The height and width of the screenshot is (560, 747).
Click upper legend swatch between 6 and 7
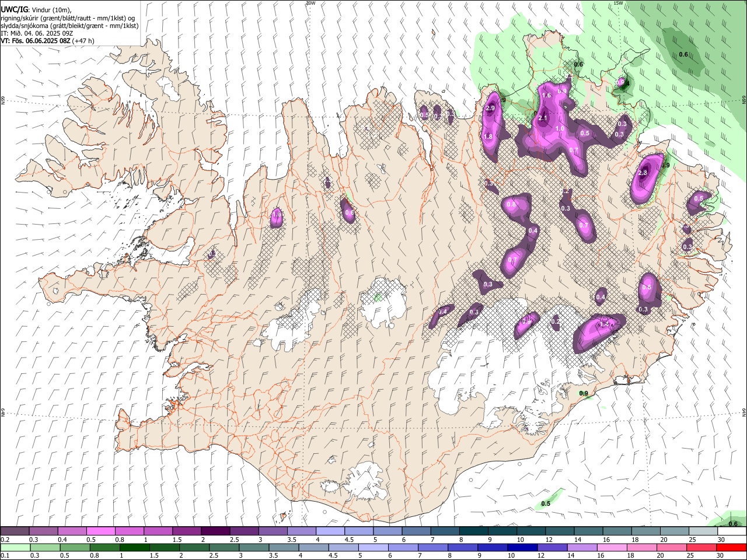(x=416, y=531)
